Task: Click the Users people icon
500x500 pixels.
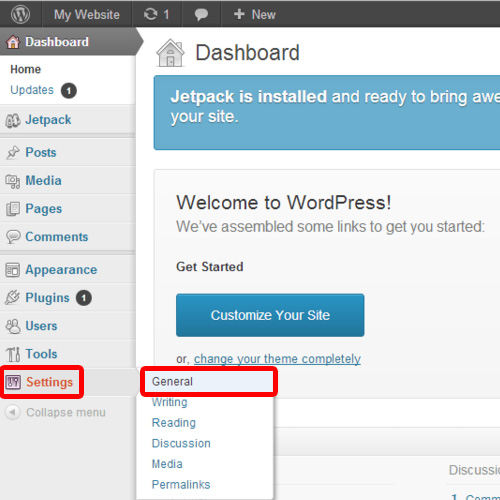Action: (x=13, y=326)
